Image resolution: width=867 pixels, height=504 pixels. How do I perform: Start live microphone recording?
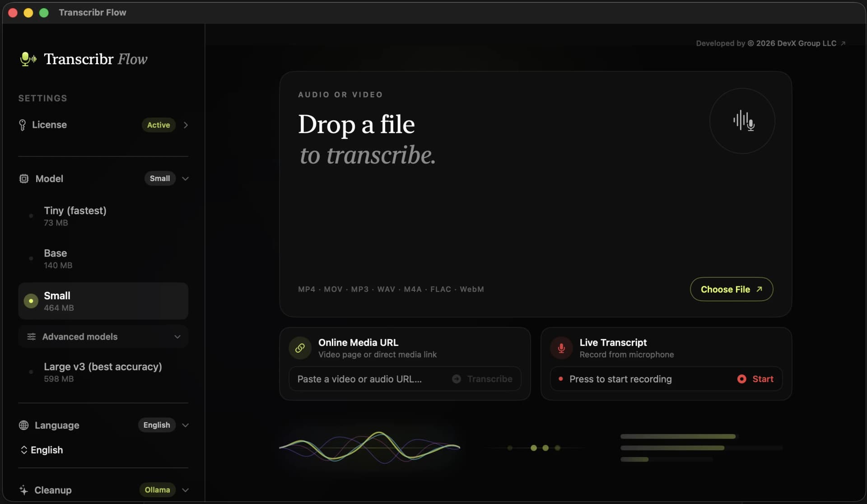pyautogui.click(x=755, y=379)
